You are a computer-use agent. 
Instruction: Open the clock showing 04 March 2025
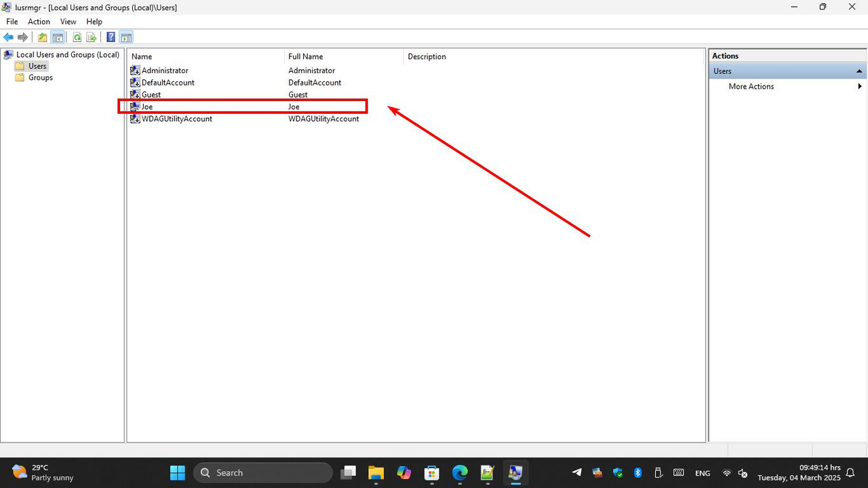(x=799, y=472)
